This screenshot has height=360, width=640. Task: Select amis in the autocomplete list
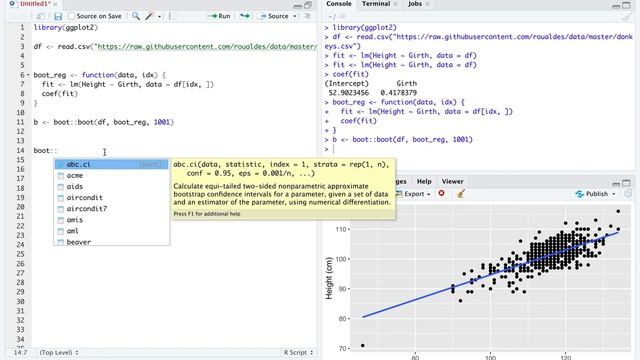(112, 220)
